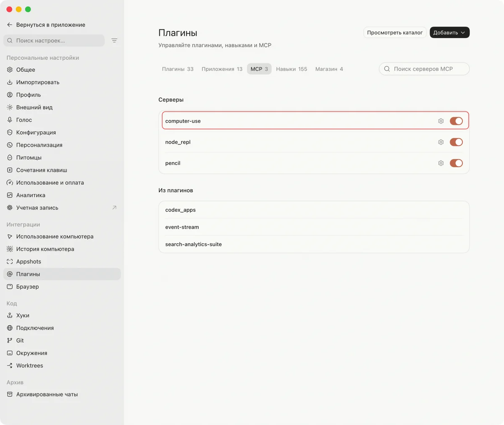Click the Окружения monitor icon
The width and height of the screenshot is (504, 425).
click(10, 353)
